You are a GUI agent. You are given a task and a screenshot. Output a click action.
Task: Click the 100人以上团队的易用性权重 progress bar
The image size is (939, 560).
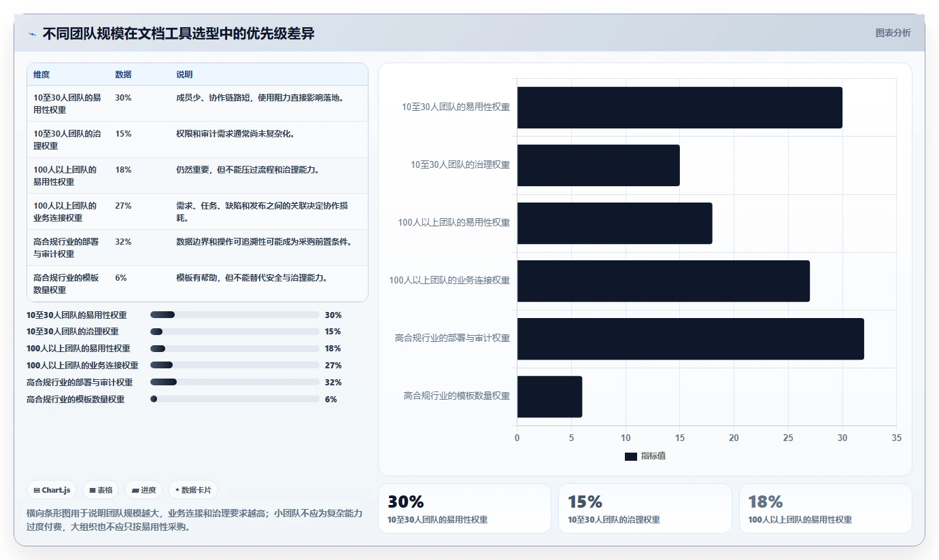[235, 349]
